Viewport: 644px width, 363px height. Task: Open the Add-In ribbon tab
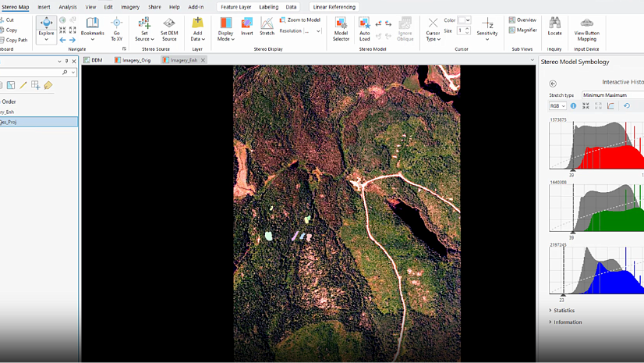(196, 7)
